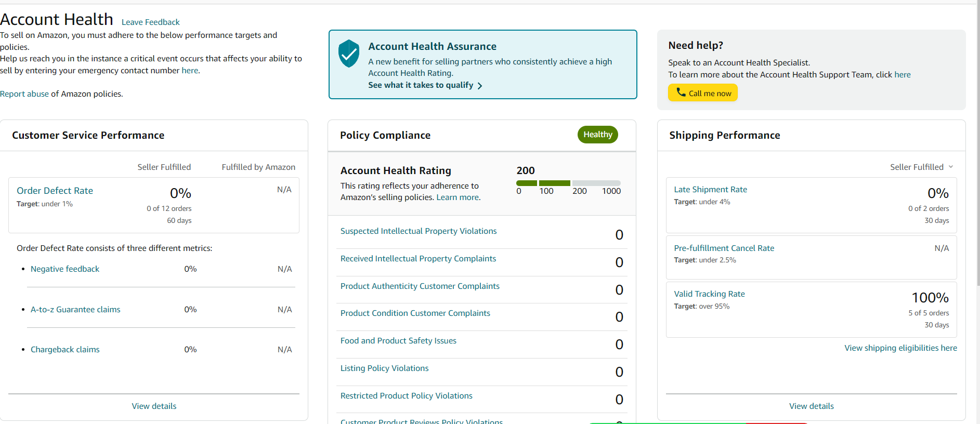Click N/A value for Pre-fulfillment Cancel Rate

[942, 248]
